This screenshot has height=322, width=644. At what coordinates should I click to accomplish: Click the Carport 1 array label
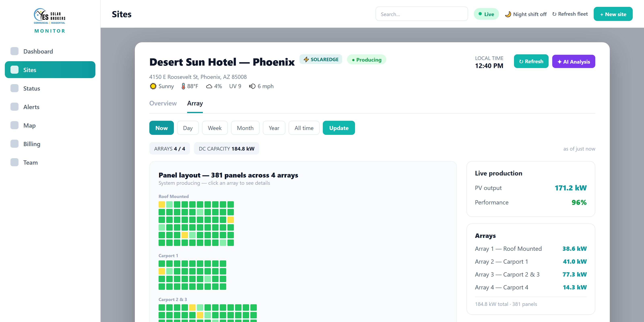click(x=168, y=256)
